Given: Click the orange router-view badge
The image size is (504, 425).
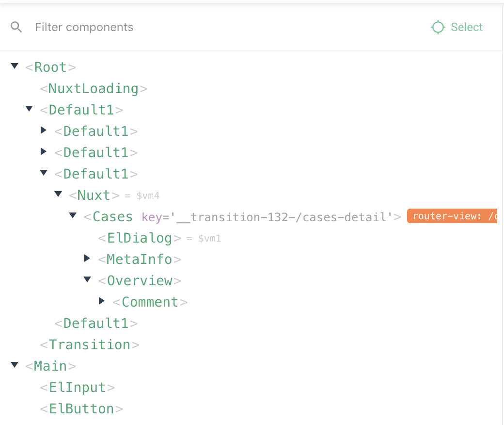Looking at the screenshot, I should click(452, 216).
